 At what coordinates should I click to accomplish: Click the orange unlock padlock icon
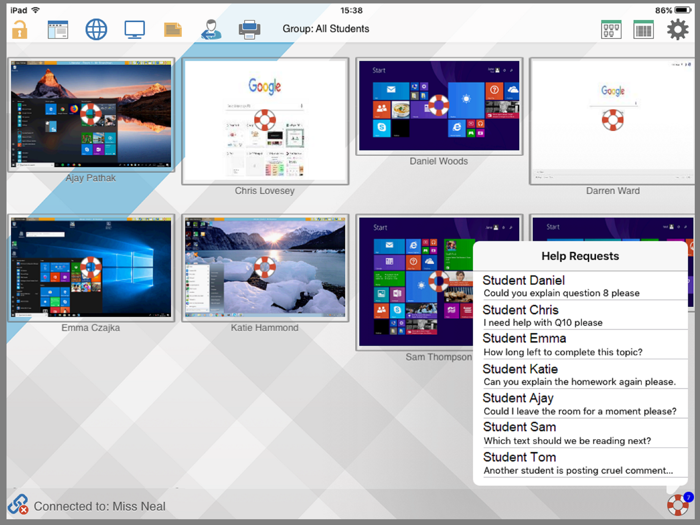19,30
